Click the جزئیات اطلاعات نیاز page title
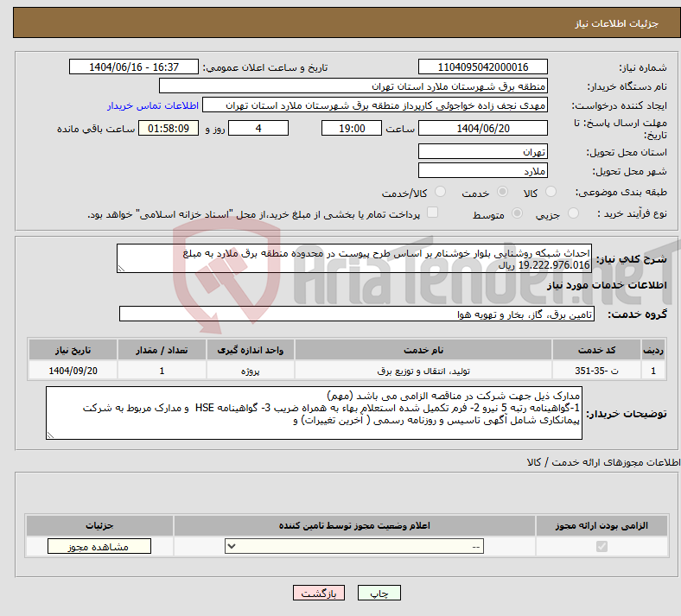 pyautogui.click(x=617, y=23)
